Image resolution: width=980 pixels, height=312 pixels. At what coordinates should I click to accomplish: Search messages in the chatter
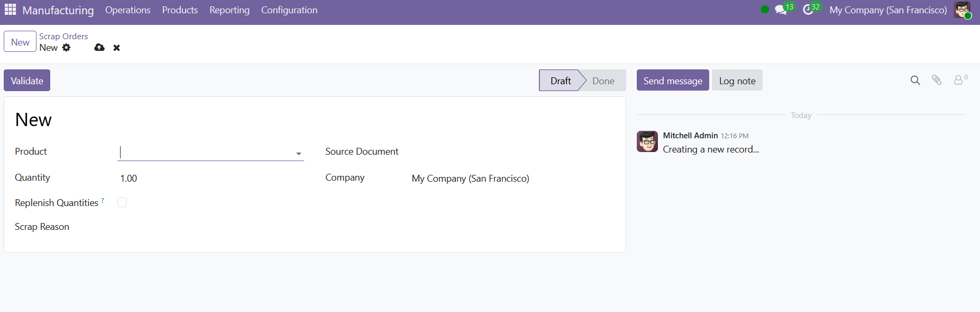[x=915, y=80]
